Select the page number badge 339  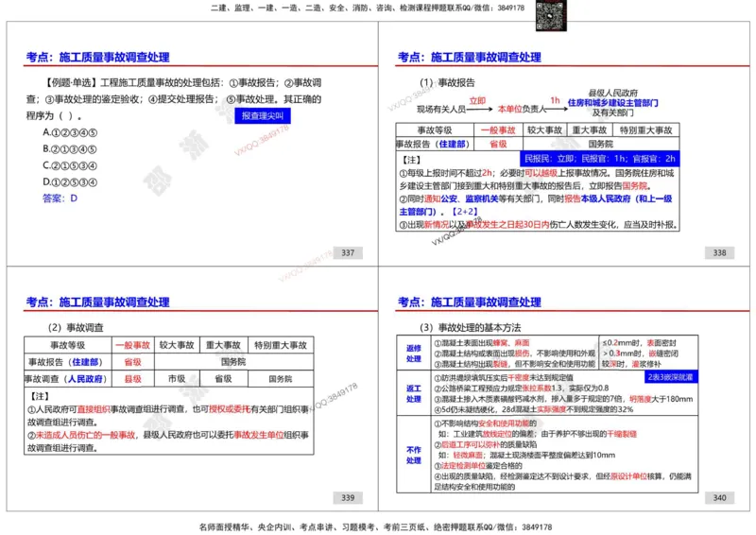click(x=348, y=498)
